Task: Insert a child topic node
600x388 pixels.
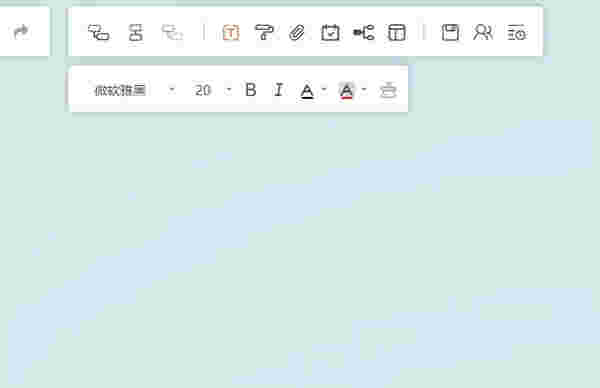Action: [99, 33]
